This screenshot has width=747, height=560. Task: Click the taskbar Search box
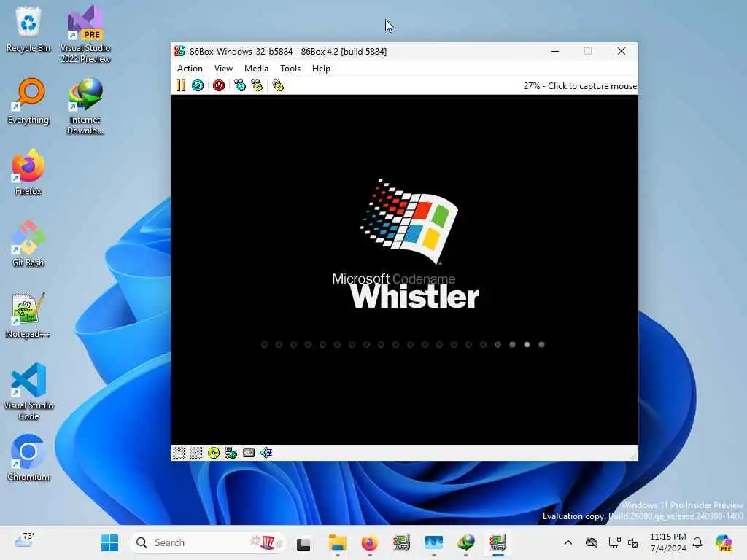(x=208, y=542)
